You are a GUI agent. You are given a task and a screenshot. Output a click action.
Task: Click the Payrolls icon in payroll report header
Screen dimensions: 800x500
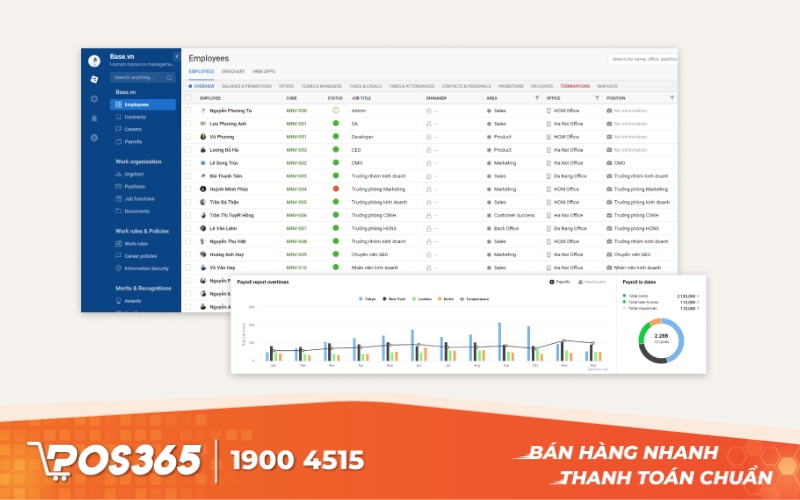552,282
